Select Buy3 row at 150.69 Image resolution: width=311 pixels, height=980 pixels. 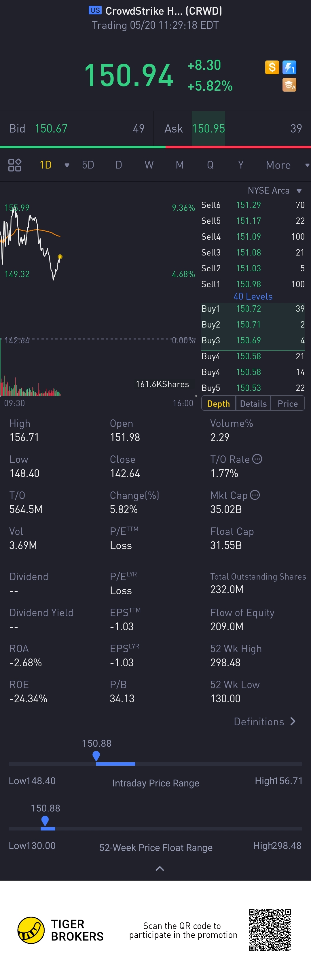253,340
